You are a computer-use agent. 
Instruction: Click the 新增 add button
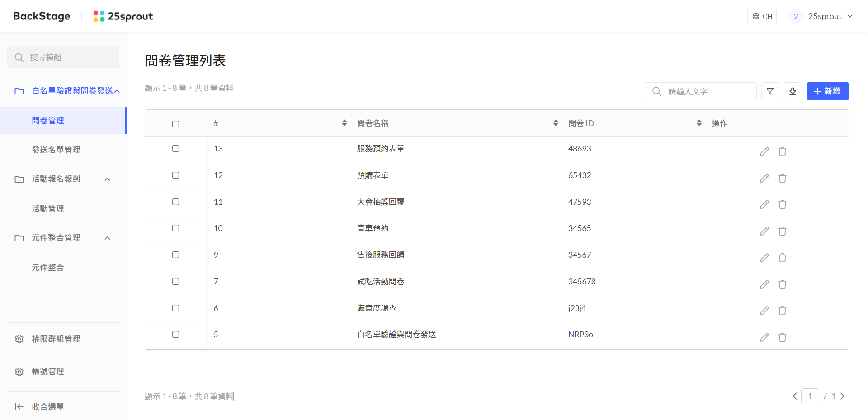tap(827, 91)
